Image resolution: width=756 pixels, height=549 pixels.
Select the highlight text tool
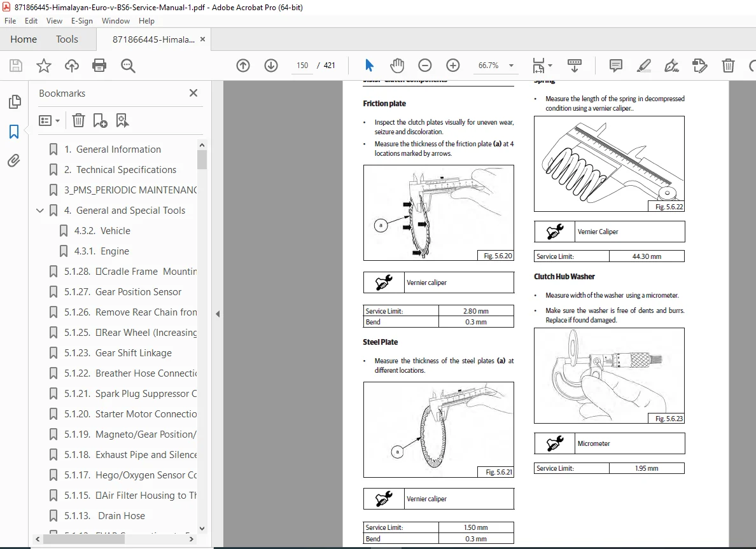pos(643,66)
